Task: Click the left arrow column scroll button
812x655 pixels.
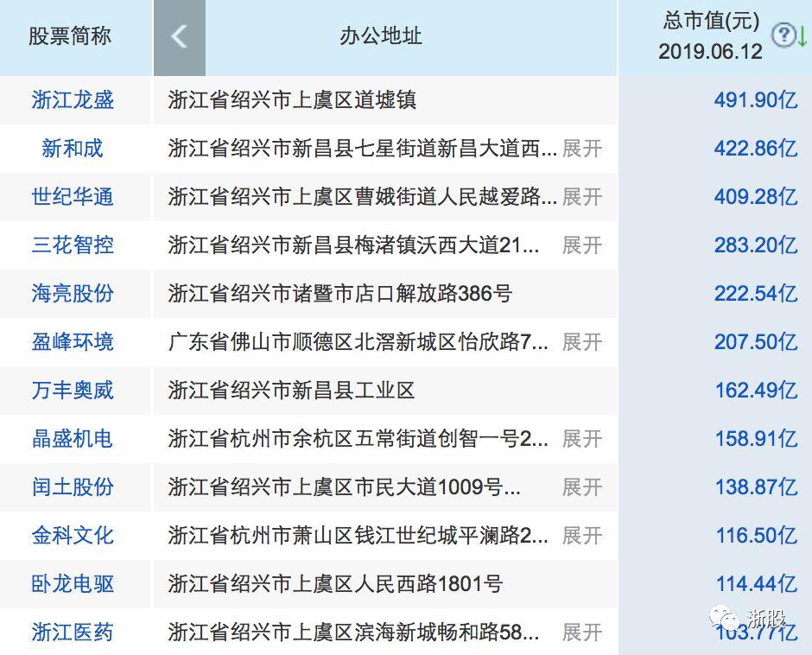Action: pos(179,37)
